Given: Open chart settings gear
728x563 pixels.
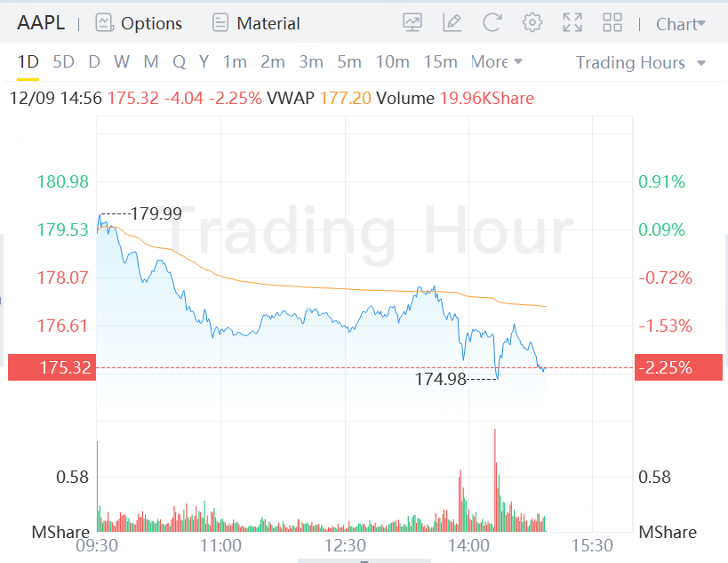Looking at the screenshot, I should click(532, 23).
